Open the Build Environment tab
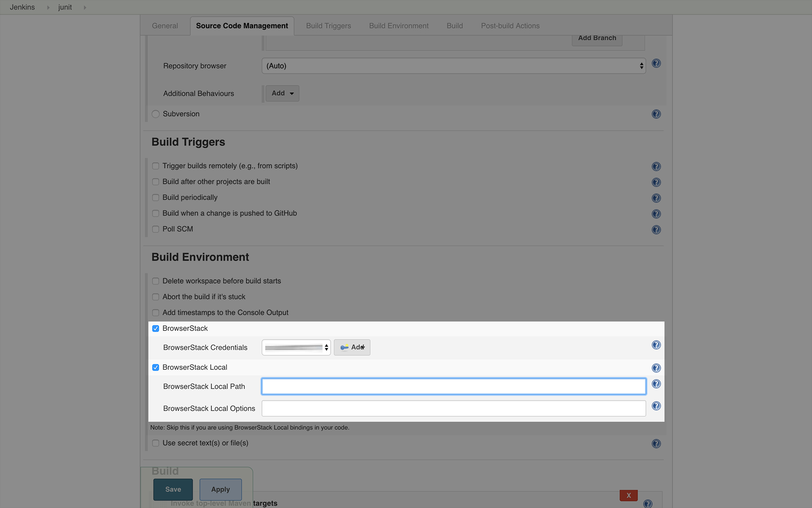Image resolution: width=812 pixels, height=508 pixels. coord(399,26)
